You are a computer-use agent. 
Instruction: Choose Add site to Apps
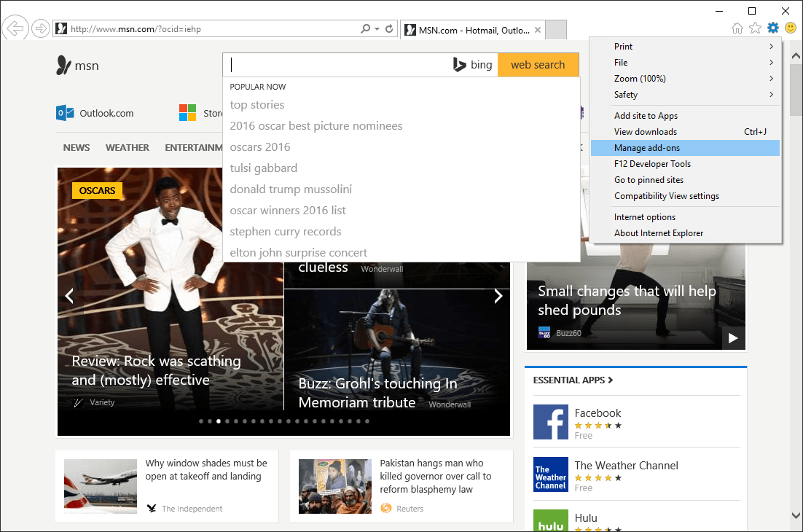click(686, 116)
